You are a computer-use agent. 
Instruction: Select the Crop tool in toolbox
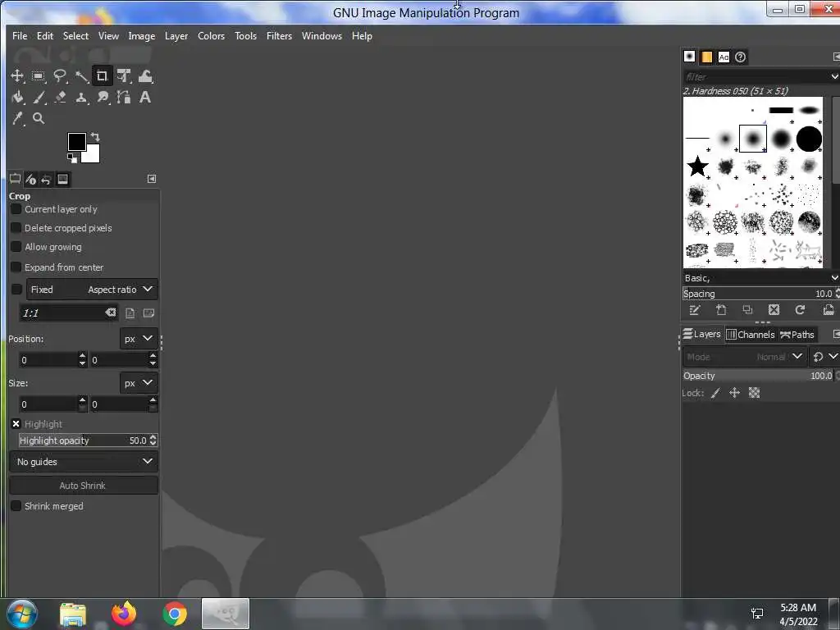click(x=102, y=76)
